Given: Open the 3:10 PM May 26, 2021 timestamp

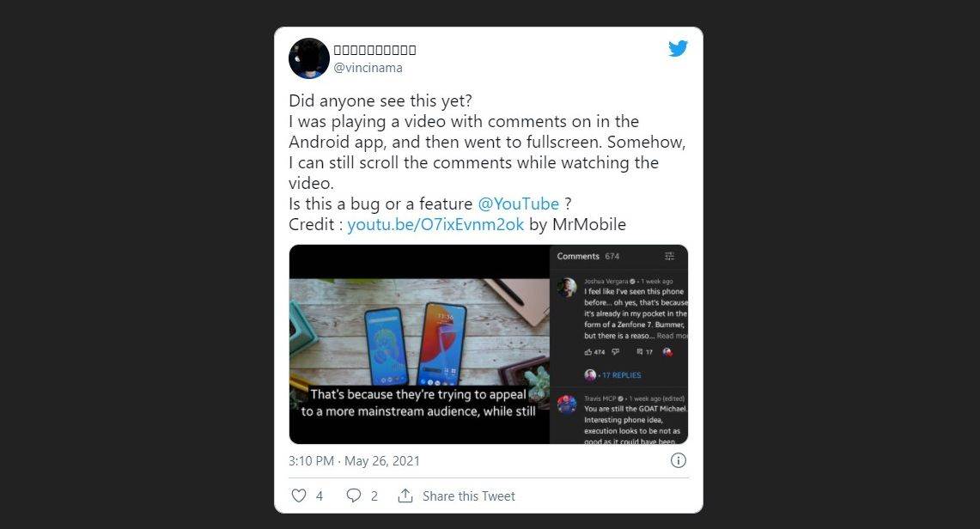Looking at the screenshot, I should [355, 460].
